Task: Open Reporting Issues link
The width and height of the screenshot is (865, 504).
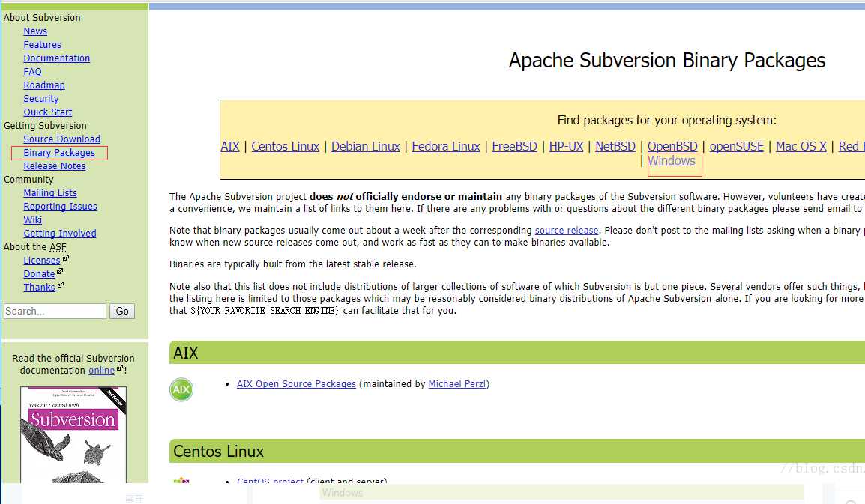Action: (60, 206)
